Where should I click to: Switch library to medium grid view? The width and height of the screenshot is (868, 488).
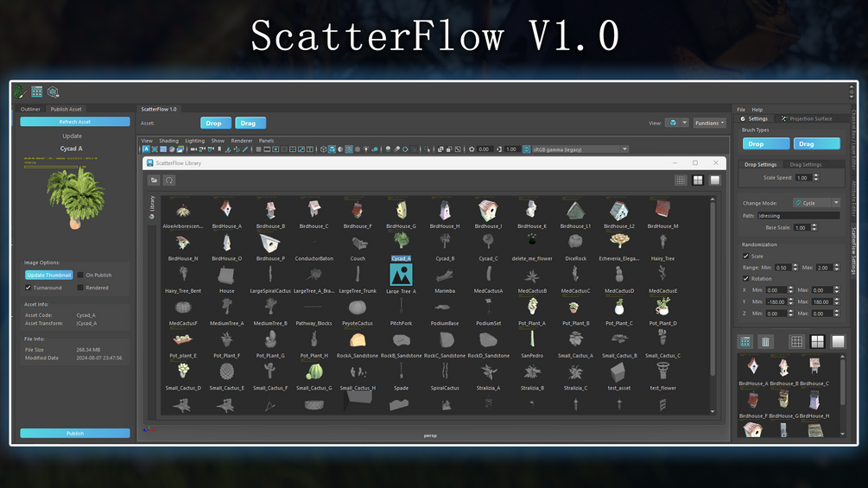click(x=698, y=180)
